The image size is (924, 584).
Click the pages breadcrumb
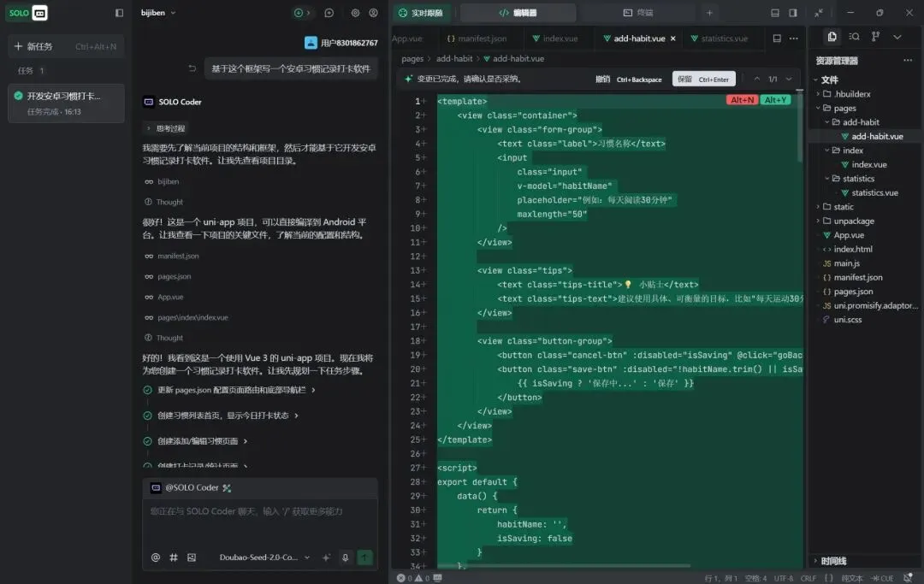412,59
